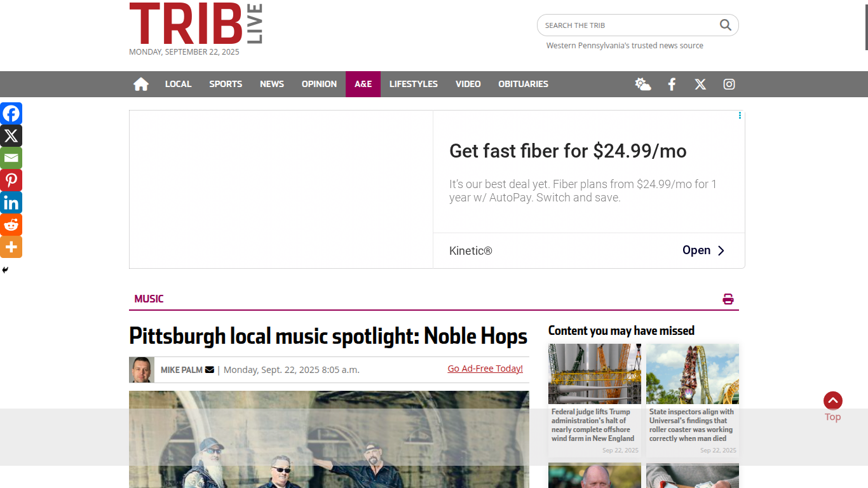This screenshot has height=488, width=868.
Task: Click the Go Ad-Free Today link
Action: [x=485, y=369]
